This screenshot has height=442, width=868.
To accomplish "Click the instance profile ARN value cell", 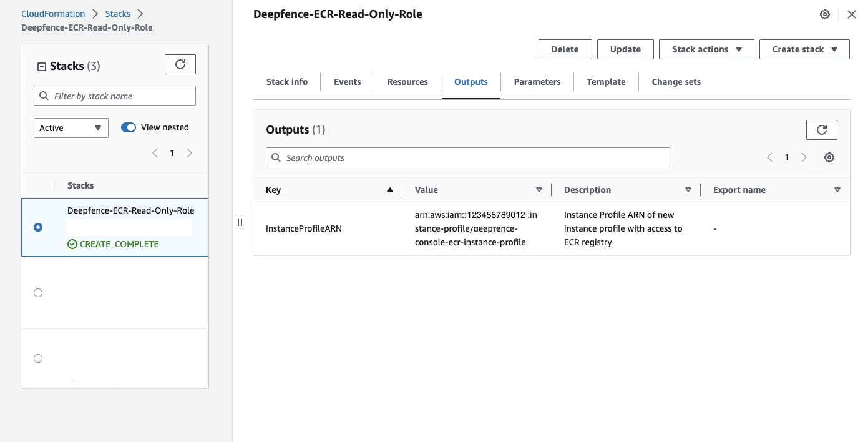I will [476, 228].
